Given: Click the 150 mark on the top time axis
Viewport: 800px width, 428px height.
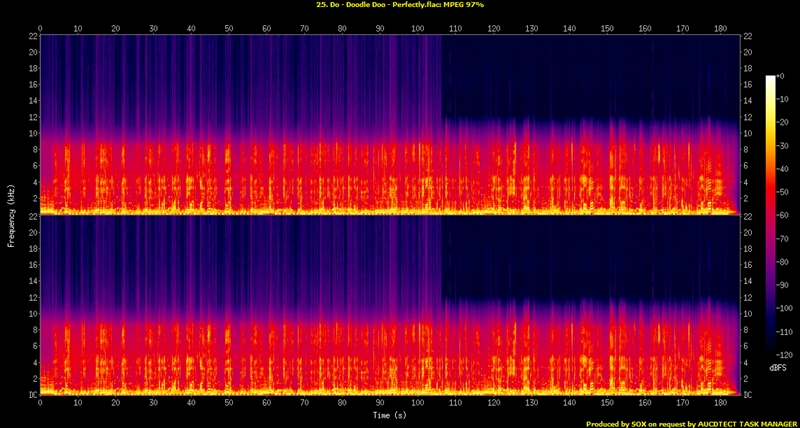Looking at the screenshot, I should click(606, 27).
